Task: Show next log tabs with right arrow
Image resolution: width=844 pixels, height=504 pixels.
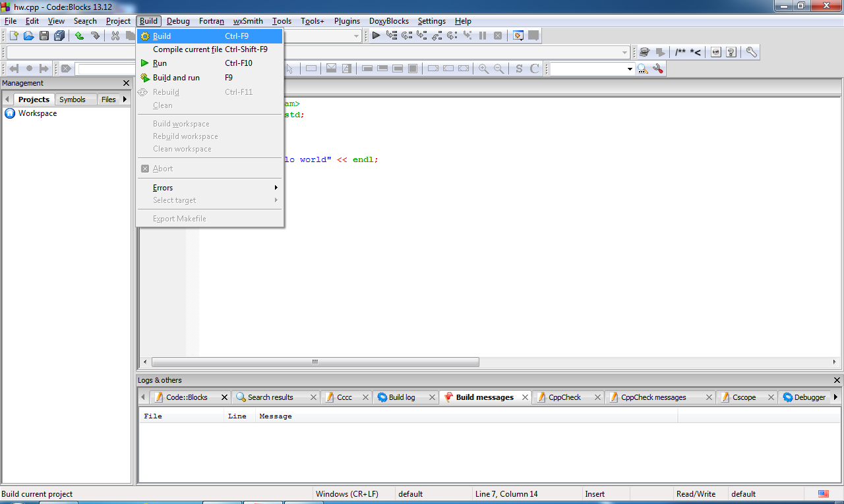Action: [836, 397]
